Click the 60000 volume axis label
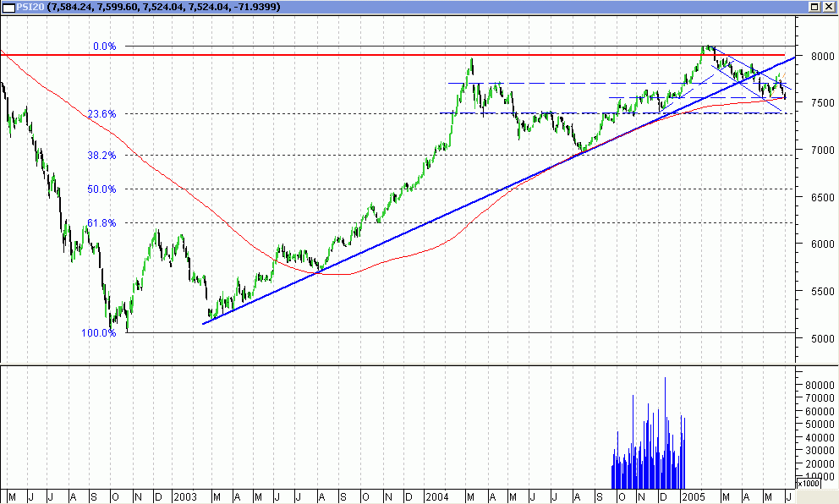This screenshot has height=504, width=839. pyautogui.click(x=820, y=412)
